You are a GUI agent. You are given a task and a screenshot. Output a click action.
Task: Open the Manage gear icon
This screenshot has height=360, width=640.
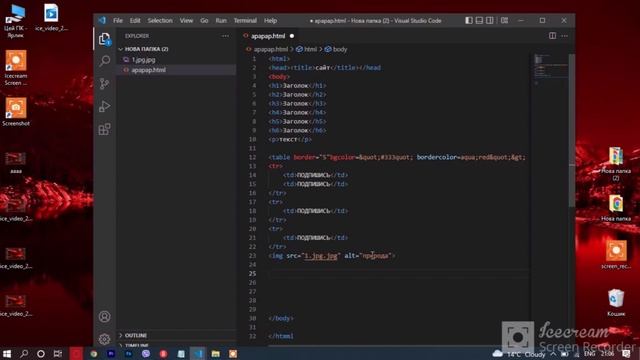(x=104, y=339)
